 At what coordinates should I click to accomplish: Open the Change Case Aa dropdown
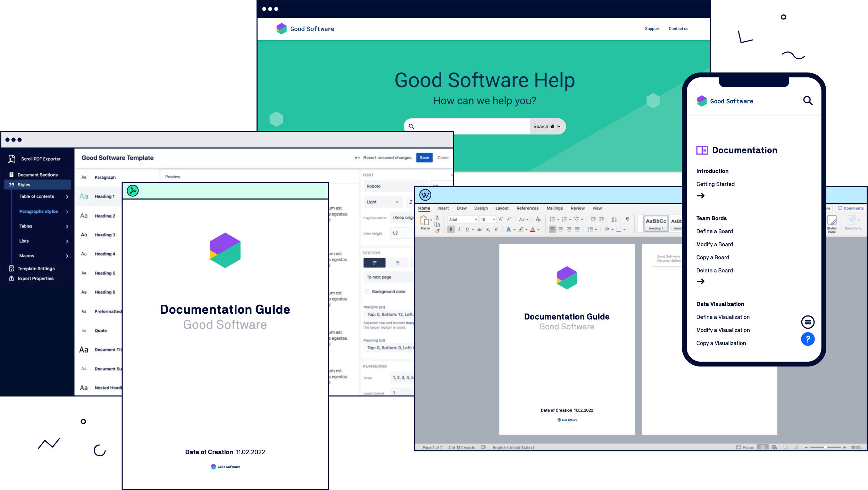pyautogui.click(x=524, y=219)
